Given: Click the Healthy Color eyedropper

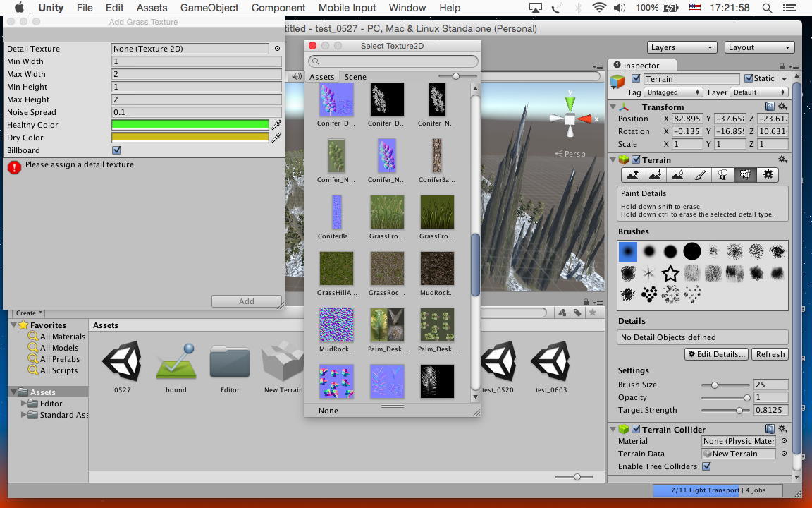Looking at the screenshot, I should pyautogui.click(x=276, y=125).
